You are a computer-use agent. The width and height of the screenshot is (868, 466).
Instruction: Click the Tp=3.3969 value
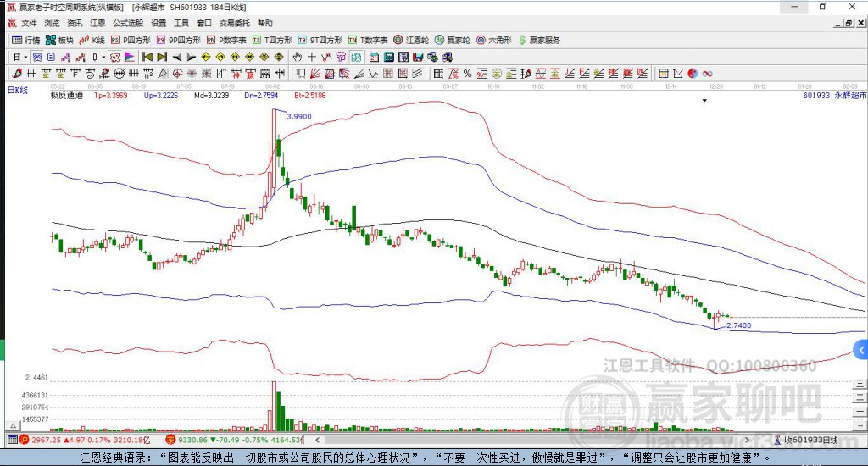[x=111, y=95]
